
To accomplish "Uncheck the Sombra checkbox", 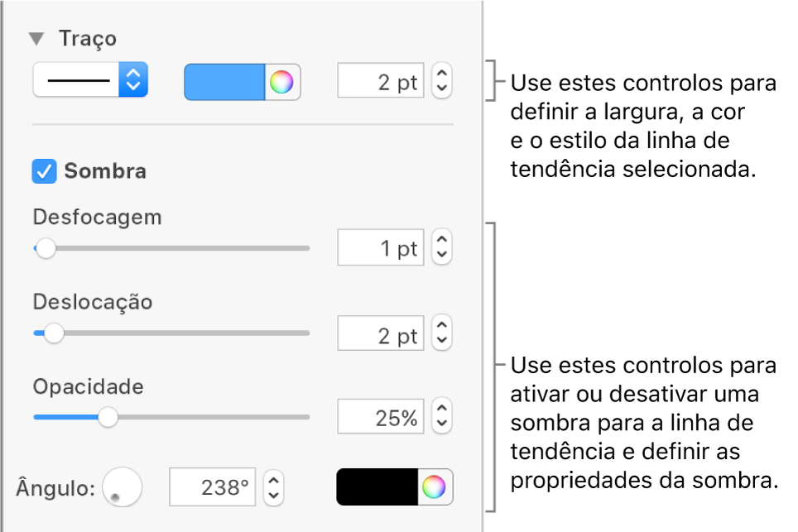I will coord(43,171).
